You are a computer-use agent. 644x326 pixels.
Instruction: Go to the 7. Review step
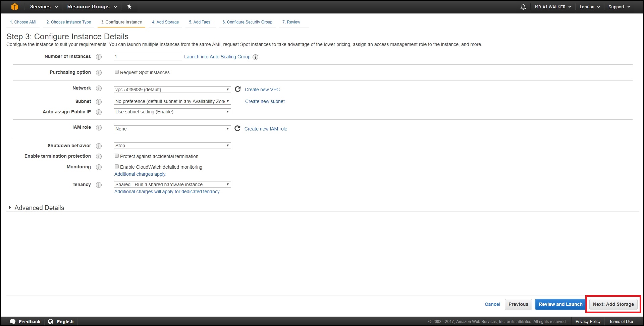point(291,22)
